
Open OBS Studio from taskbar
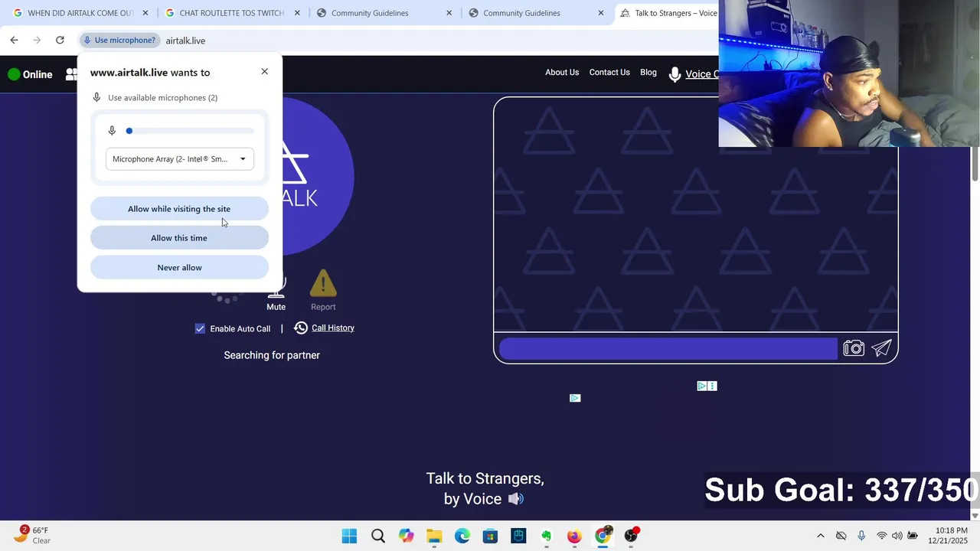(631, 536)
